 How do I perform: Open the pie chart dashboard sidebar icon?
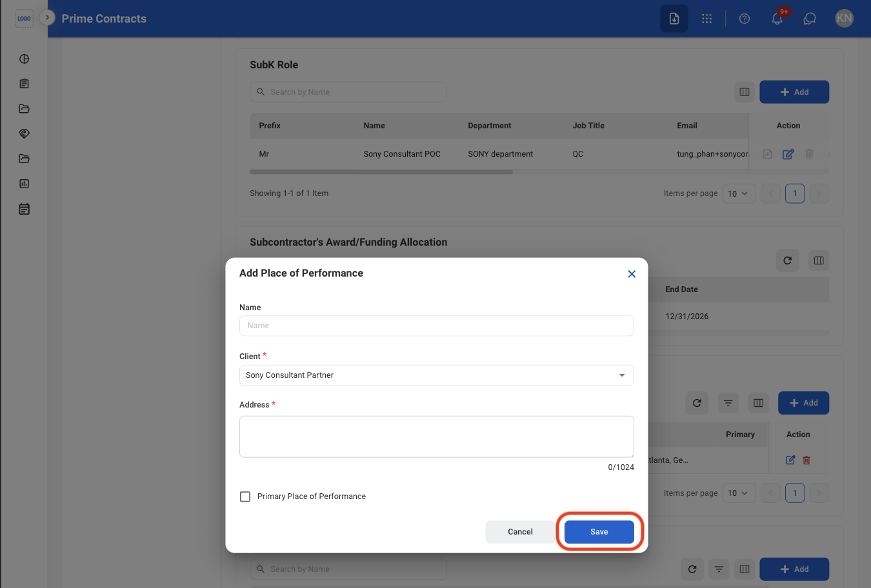point(24,59)
